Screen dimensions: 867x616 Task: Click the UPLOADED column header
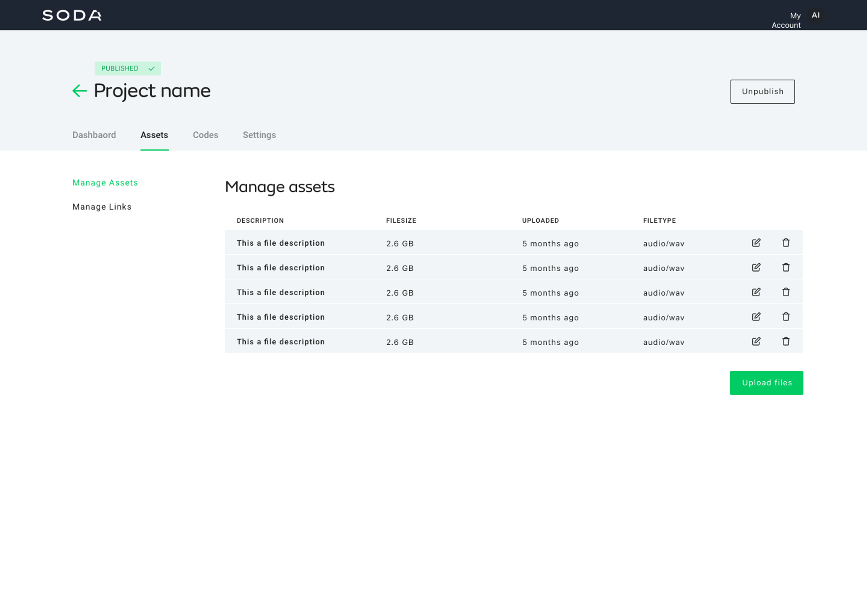541,220
